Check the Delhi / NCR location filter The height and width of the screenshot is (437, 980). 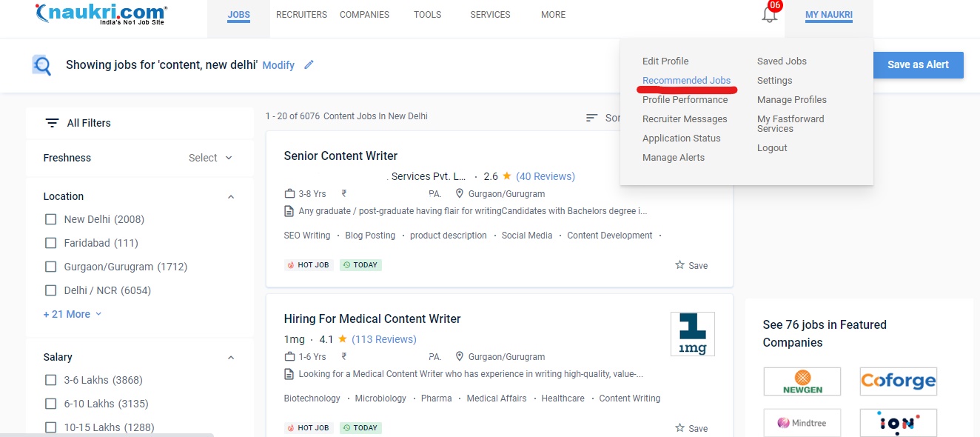click(x=51, y=290)
